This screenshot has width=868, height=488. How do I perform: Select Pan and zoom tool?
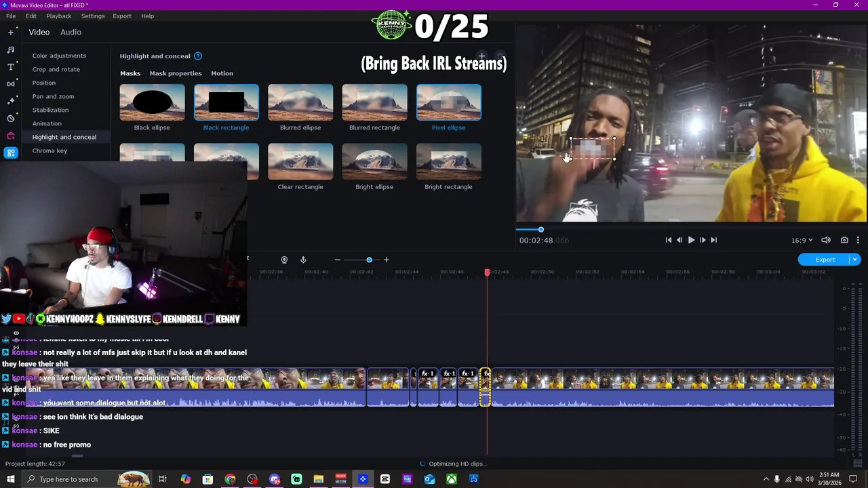[53, 96]
